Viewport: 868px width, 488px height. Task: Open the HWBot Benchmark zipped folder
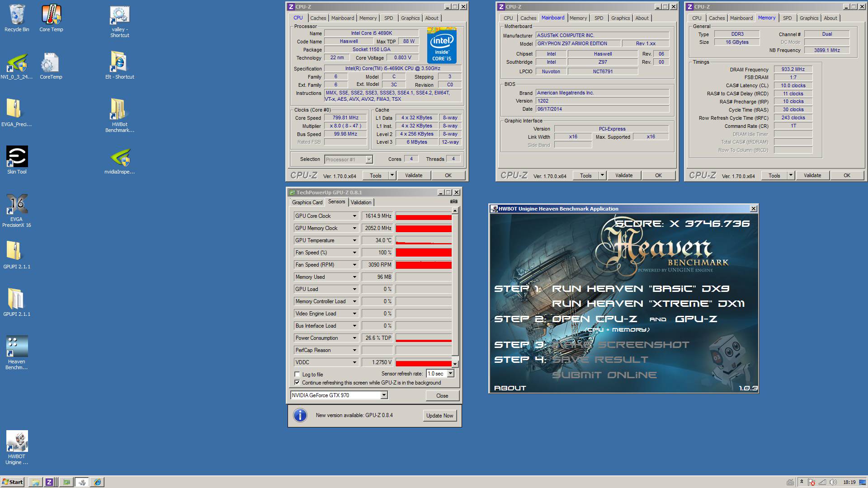pyautogui.click(x=120, y=116)
